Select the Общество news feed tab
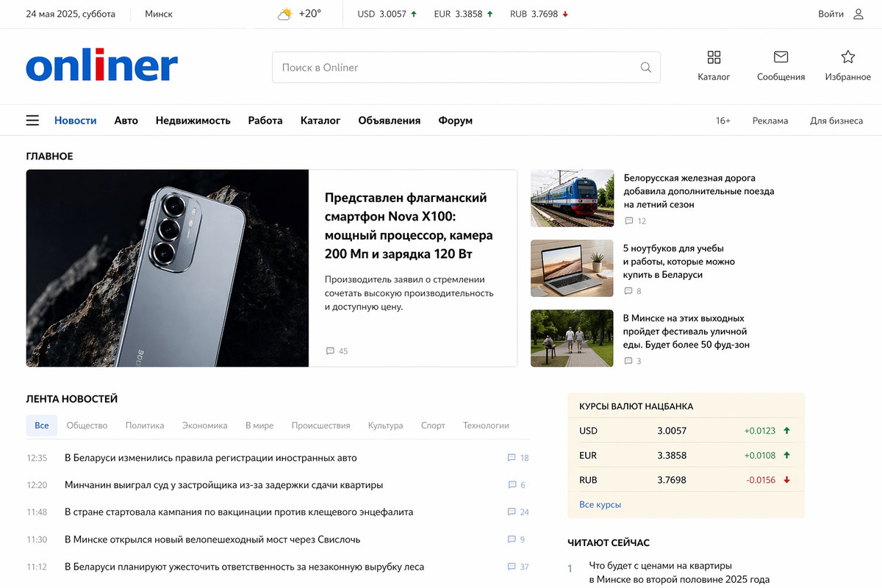Viewport: 882px width, 588px height. tap(87, 426)
